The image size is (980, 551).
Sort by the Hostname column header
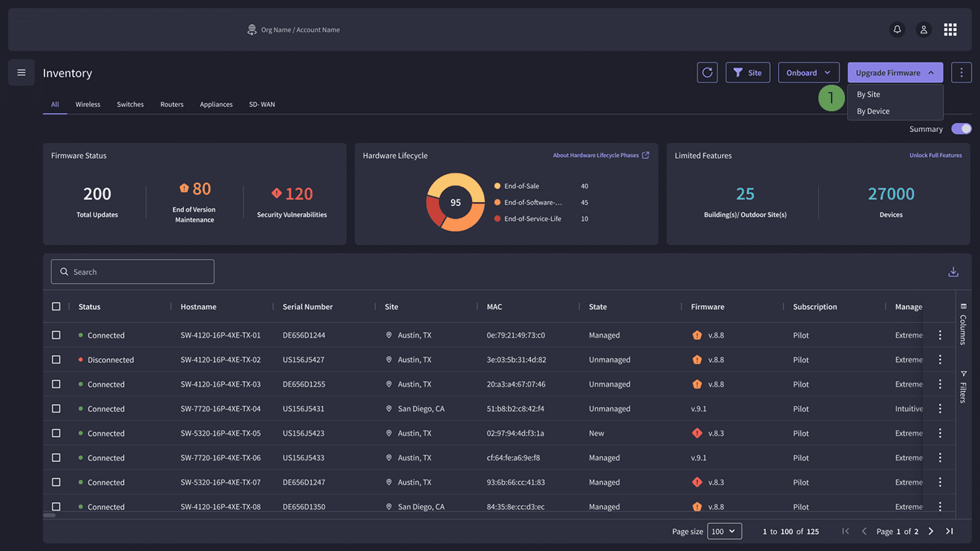[199, 307]
